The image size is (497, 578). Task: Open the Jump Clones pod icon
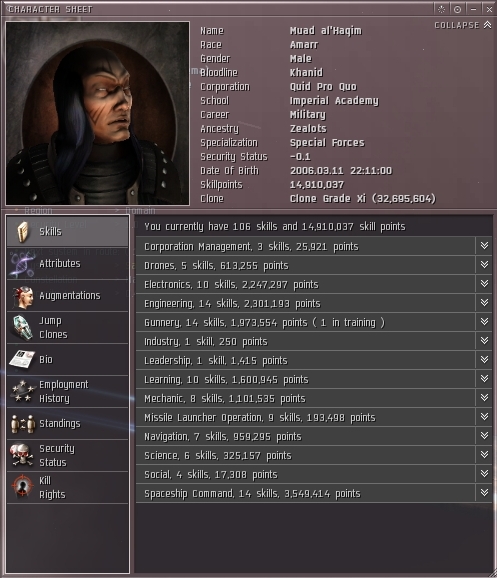pos(23,327)
